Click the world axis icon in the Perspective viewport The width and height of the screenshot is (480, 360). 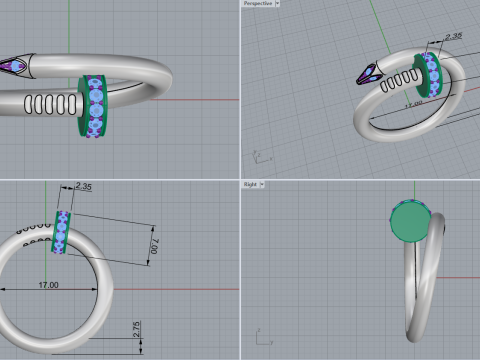262,157
